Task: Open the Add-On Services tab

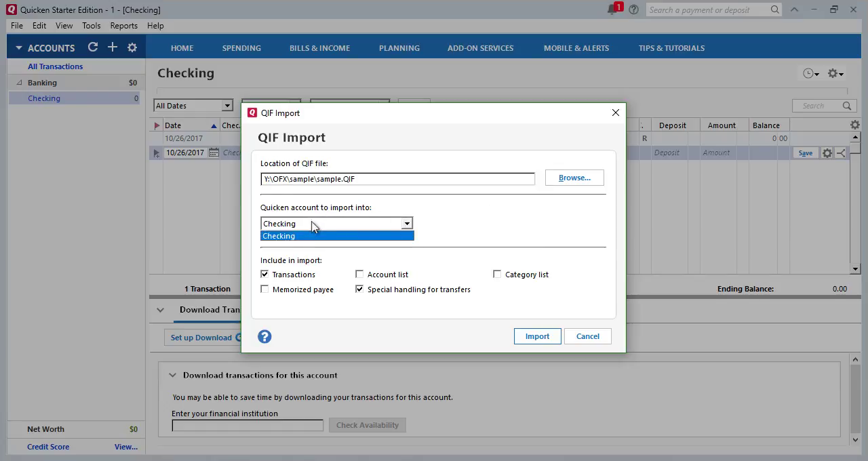Action: coord(480,48)
